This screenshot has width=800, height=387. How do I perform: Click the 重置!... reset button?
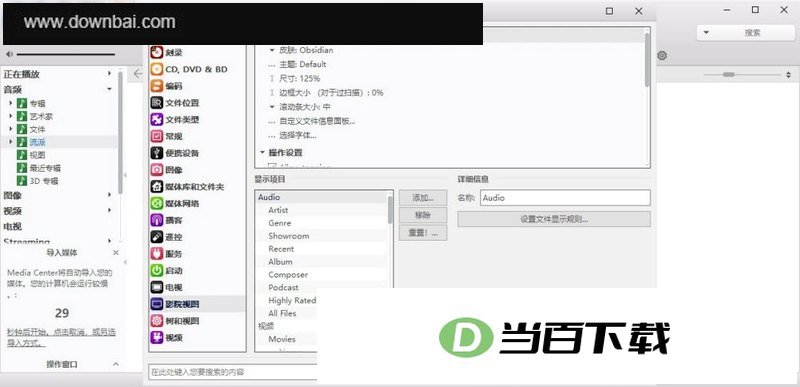pyautogui.click(x=423, y=233)
